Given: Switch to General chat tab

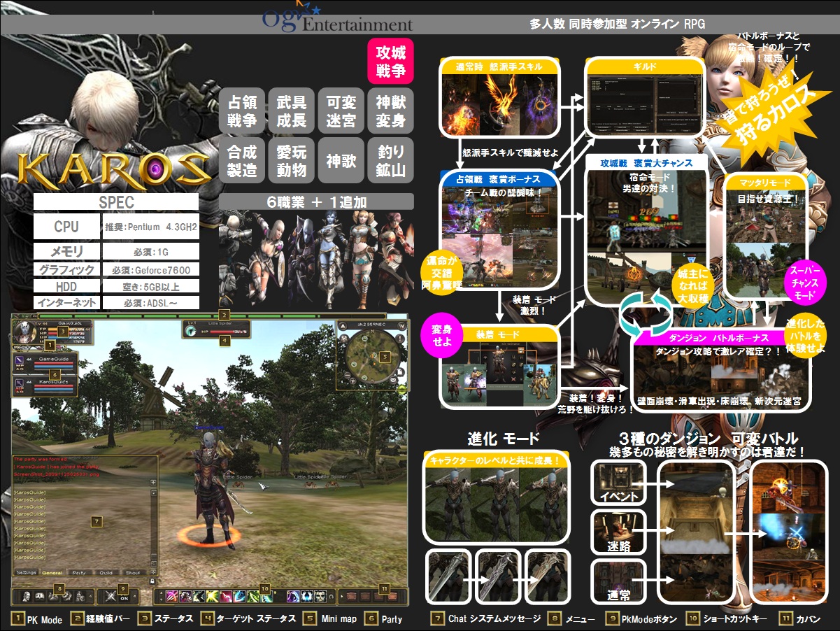Looking at the screenshot, I should click(52, 572).
